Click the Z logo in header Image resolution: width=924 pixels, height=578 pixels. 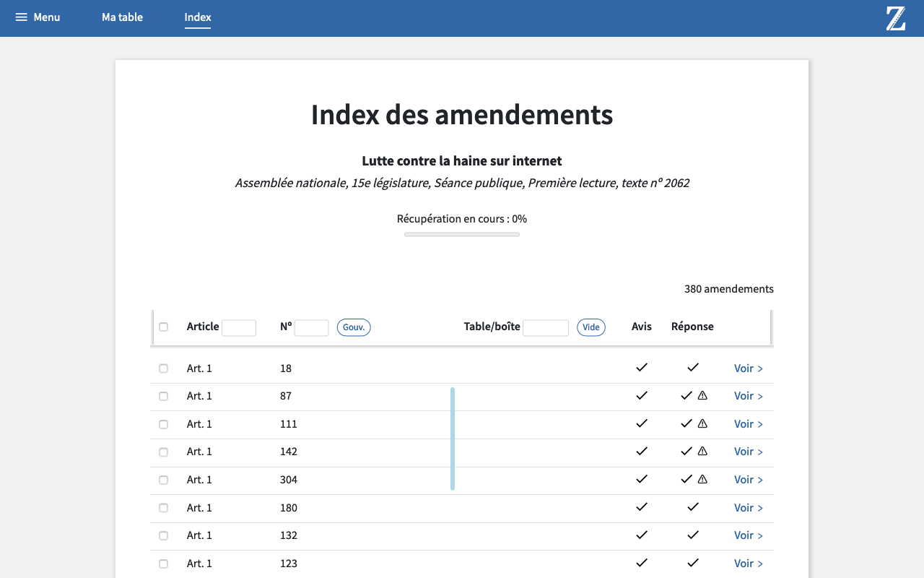click(x=895, y=18)
